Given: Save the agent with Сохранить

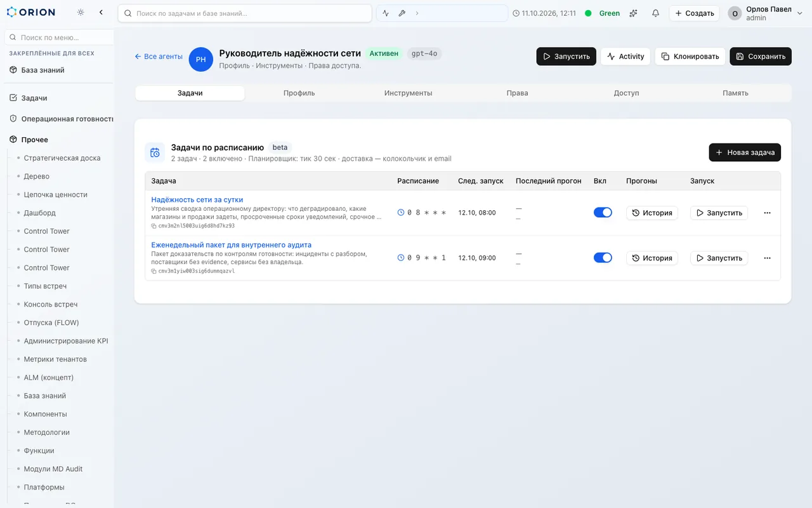Looking at the screenshot, I should click(x=761, y=57).
